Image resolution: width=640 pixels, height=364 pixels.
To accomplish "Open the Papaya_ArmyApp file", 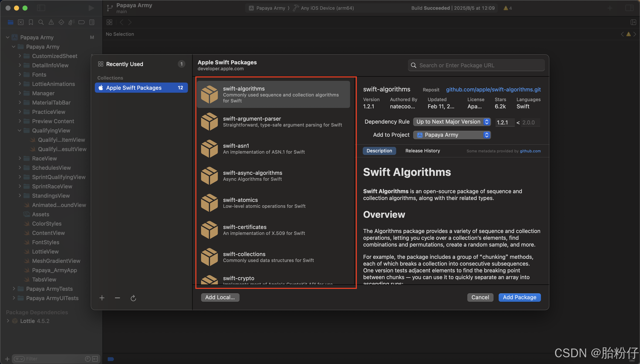I will coord(54,270).
